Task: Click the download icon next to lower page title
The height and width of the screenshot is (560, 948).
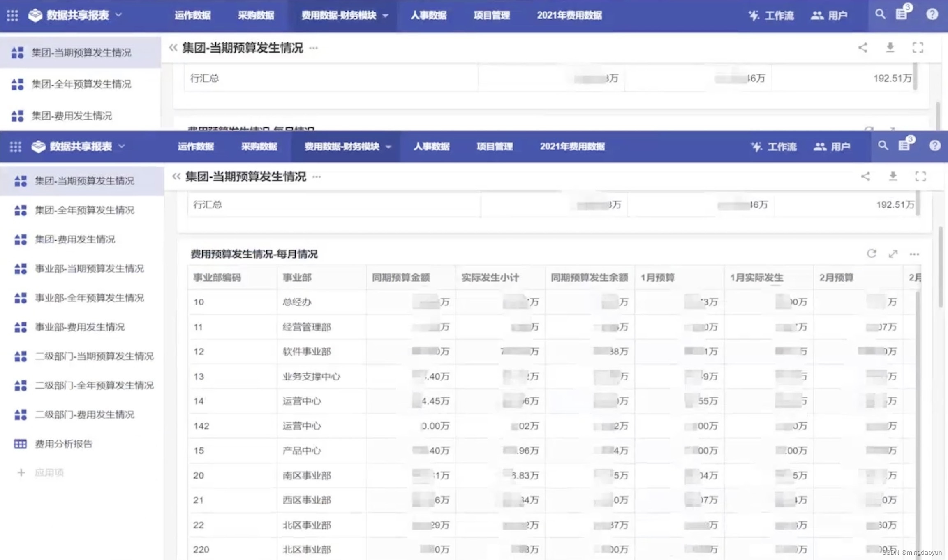Action: 893,176
